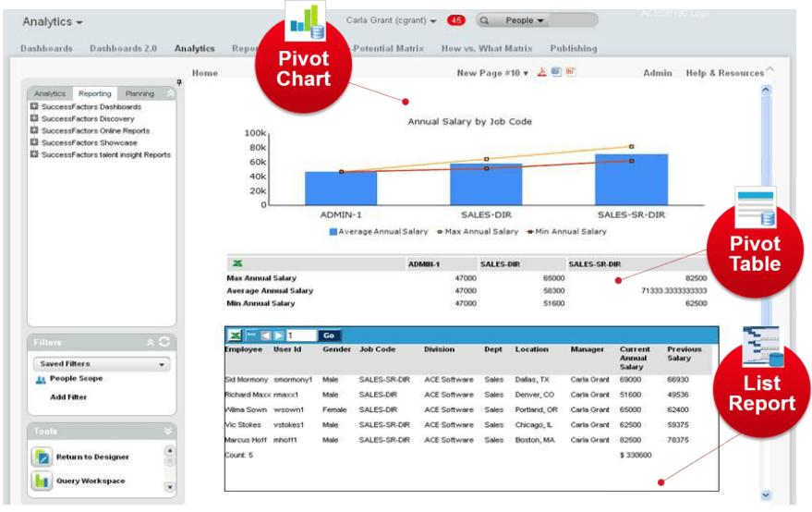Open the New Page #10 dropdown
812x512 pixels.
click(492, 73)
